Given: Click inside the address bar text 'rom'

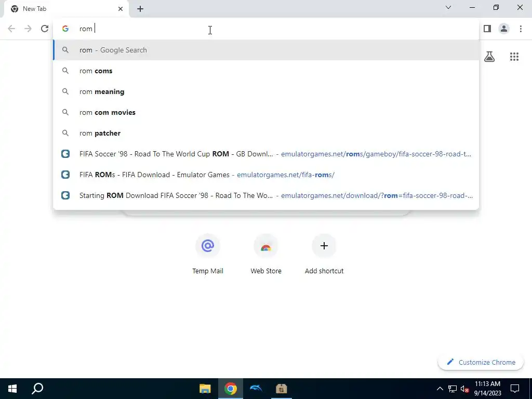Looking at the screenshot, I should 86,29.
